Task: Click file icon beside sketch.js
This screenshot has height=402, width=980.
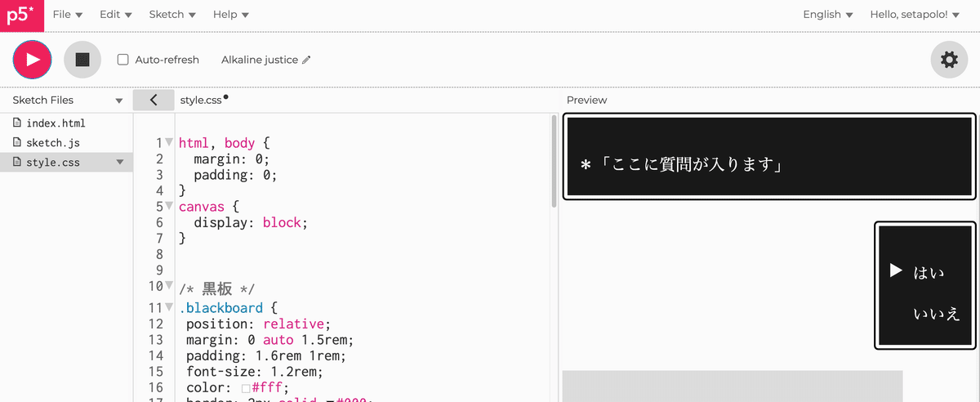Action: 18,143
